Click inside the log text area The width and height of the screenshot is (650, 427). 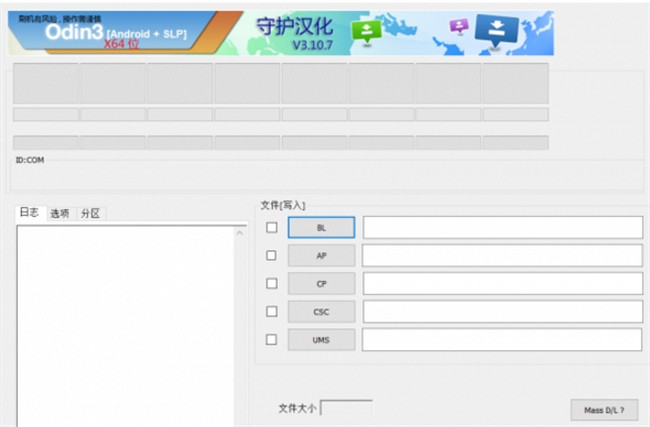coord(125,326)
